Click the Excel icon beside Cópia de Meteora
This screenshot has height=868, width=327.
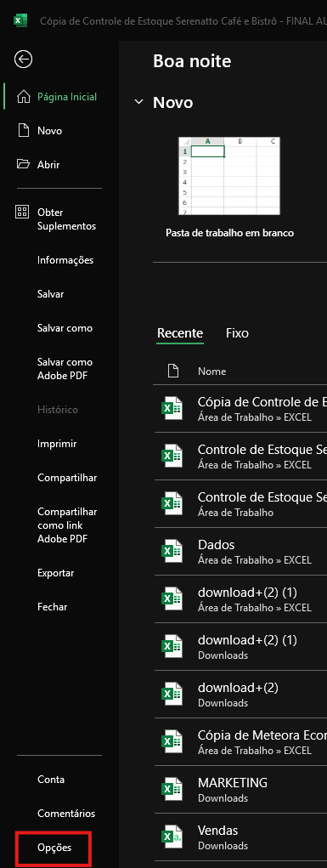point(172,742)
